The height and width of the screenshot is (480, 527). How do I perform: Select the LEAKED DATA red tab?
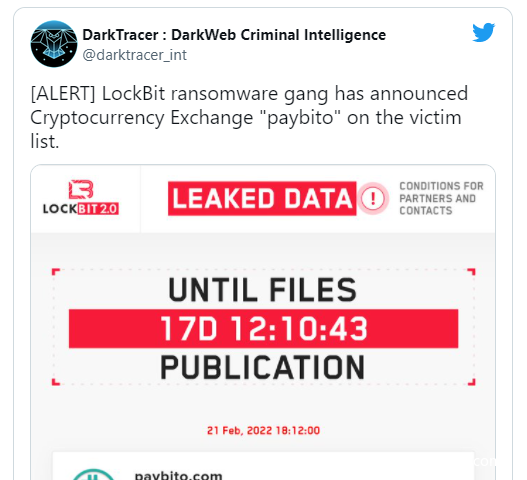(262, 198)
